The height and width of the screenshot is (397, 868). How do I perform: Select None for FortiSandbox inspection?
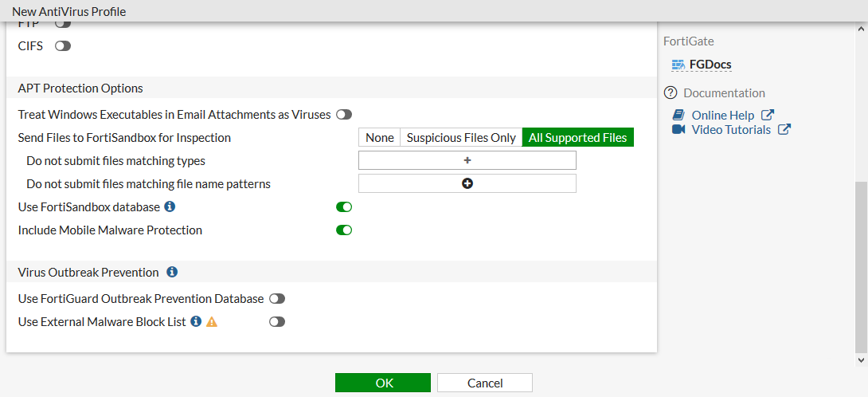(380, 138)
